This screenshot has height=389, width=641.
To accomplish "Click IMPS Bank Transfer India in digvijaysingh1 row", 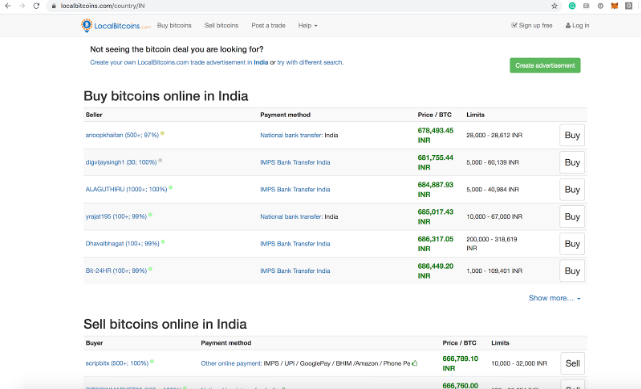I will pos(295,162).
